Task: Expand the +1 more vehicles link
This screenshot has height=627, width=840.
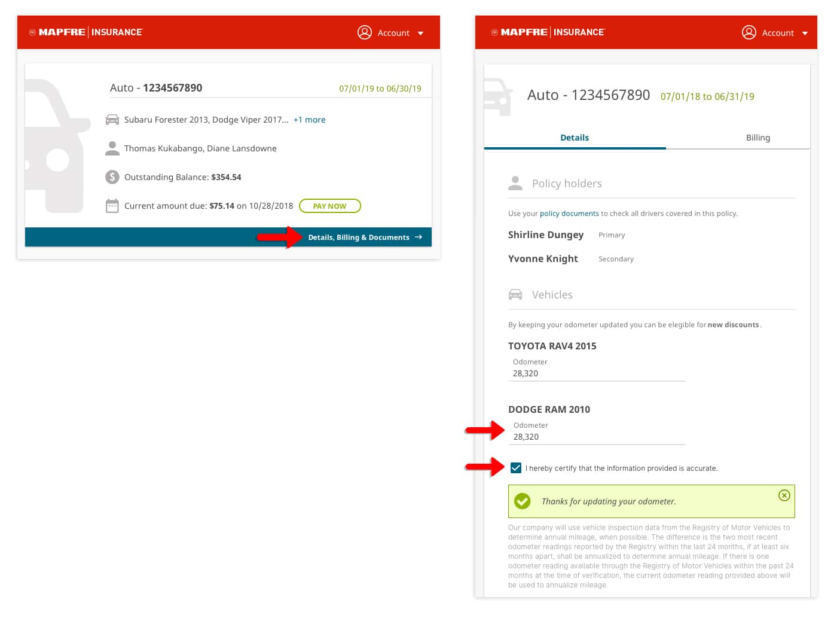Action: coord(310,120)
